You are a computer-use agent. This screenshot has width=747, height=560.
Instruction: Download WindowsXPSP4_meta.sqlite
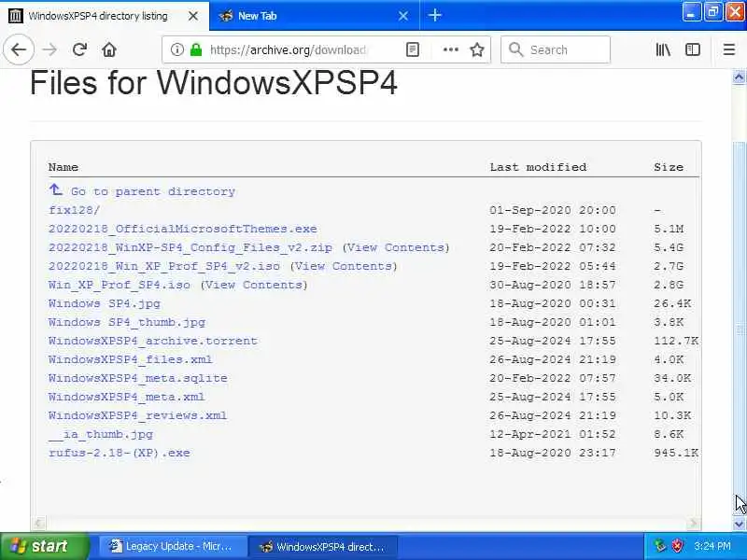point(138,378)
